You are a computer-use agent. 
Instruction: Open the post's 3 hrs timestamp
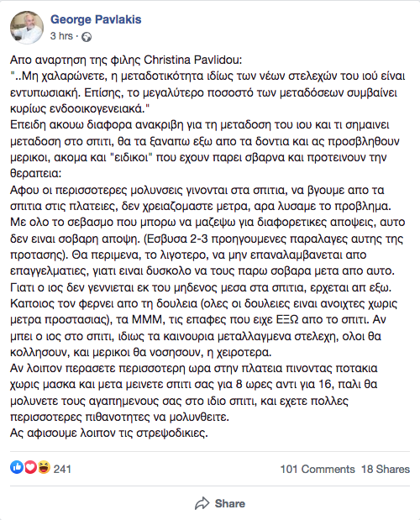[61, 36]
